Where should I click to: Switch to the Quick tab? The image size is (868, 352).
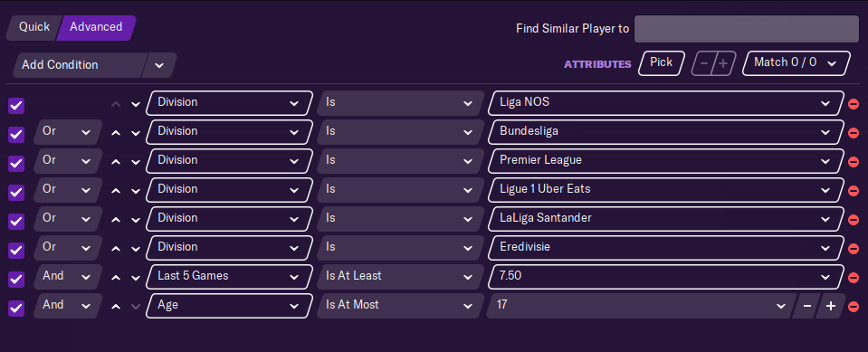click(34, 28)
